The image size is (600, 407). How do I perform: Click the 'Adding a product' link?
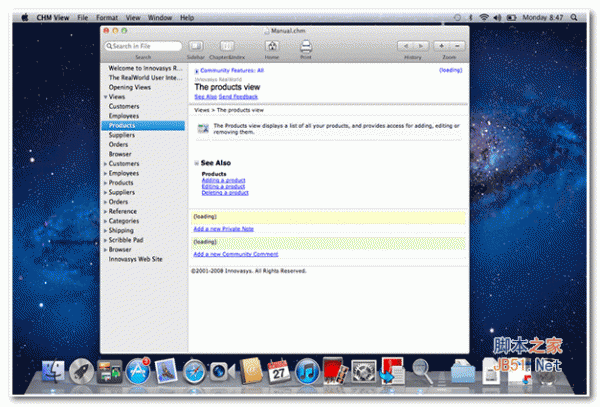click(x=223, y=180)
